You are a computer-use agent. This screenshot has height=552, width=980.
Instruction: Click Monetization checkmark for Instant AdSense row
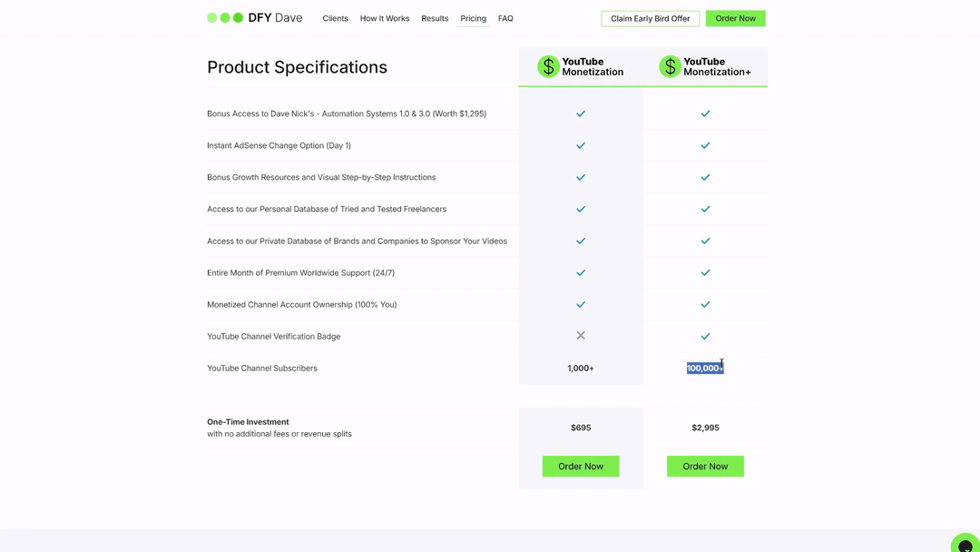point(581,145)
